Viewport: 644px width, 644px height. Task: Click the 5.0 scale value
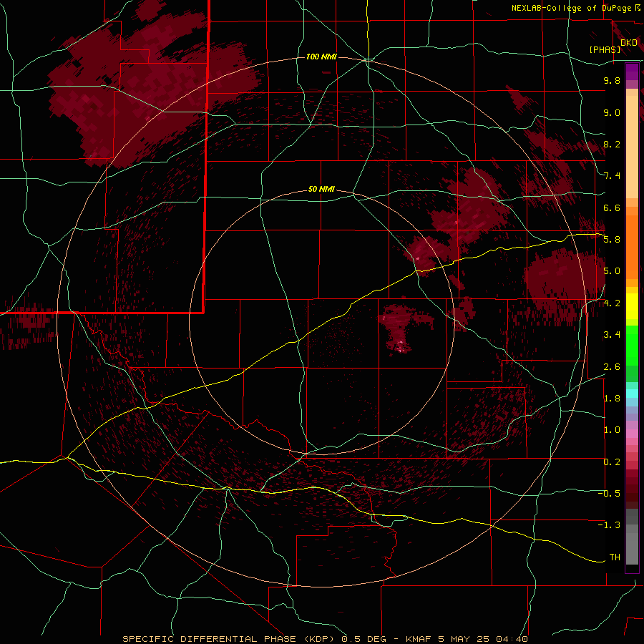coord(612,271)
